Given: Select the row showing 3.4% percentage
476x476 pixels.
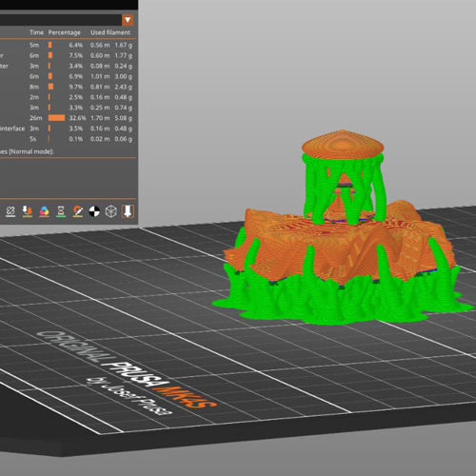Looking at the screenshot, I should pos(69,66).
